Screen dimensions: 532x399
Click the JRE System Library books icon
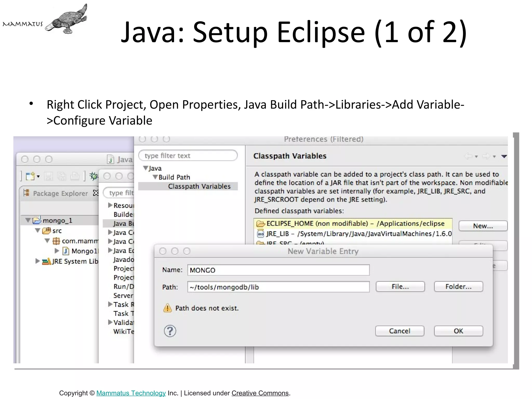point(46,261)
